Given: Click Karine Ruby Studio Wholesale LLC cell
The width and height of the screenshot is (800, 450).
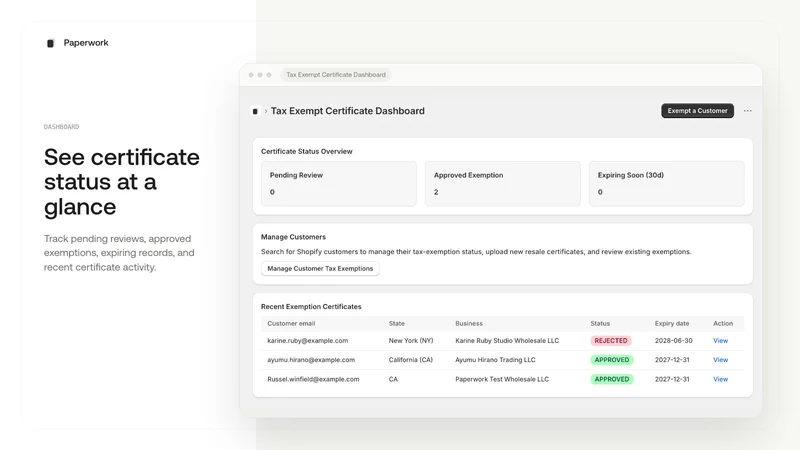Looking at the screenshot, I should [x=507, y=341].
